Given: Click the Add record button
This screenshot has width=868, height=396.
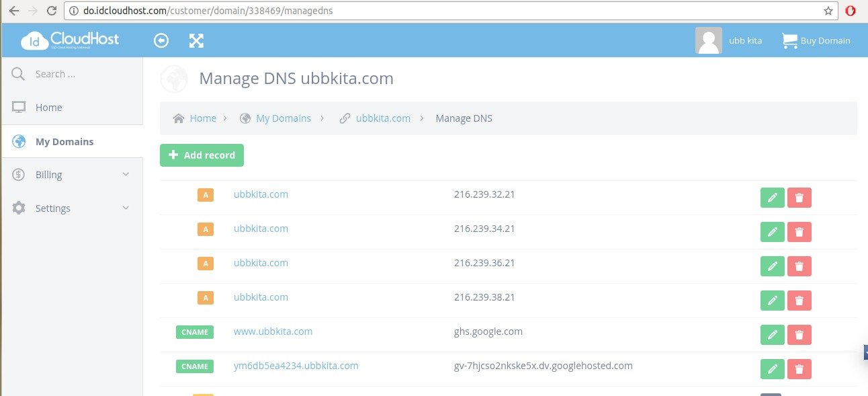Looking at the screenshot, I should pyautogui.click(x=202, y=155).
